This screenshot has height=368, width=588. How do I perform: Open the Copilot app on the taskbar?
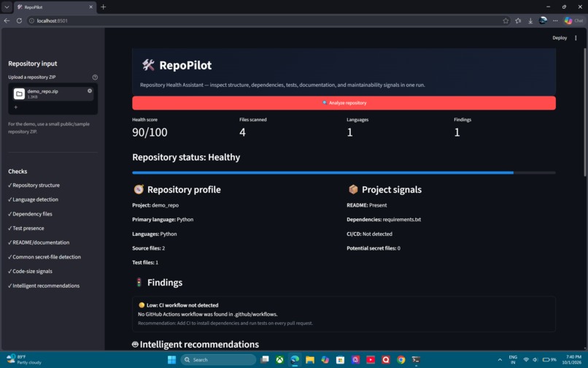(x=325, y=360)
